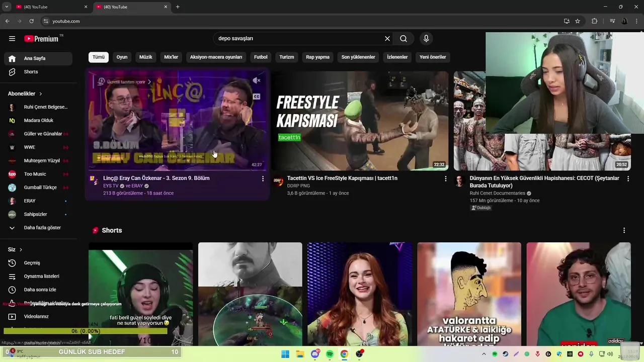Viewport: 644px width, 362px height.
Task: Open Madara Olduk channel
Action: 38,121
